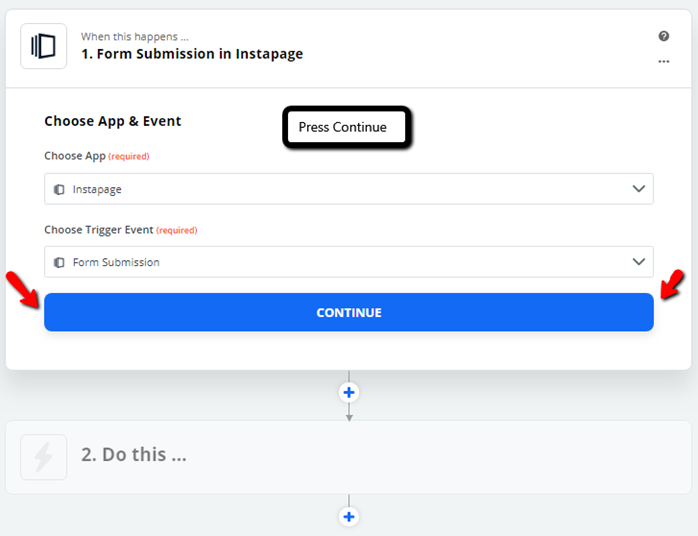Click the blue CONTINUE button

click(349, 312)
